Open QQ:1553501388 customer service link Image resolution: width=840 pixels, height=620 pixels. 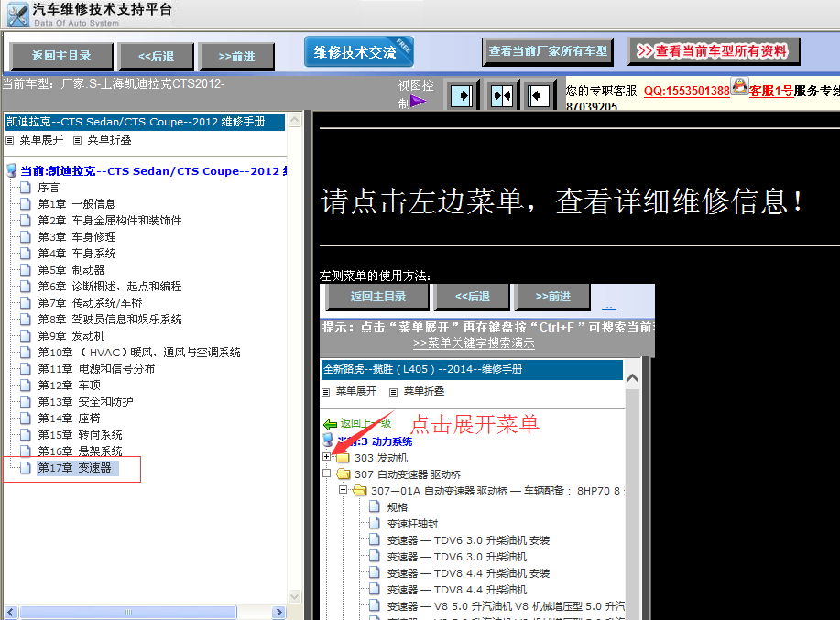pos(686,91)
